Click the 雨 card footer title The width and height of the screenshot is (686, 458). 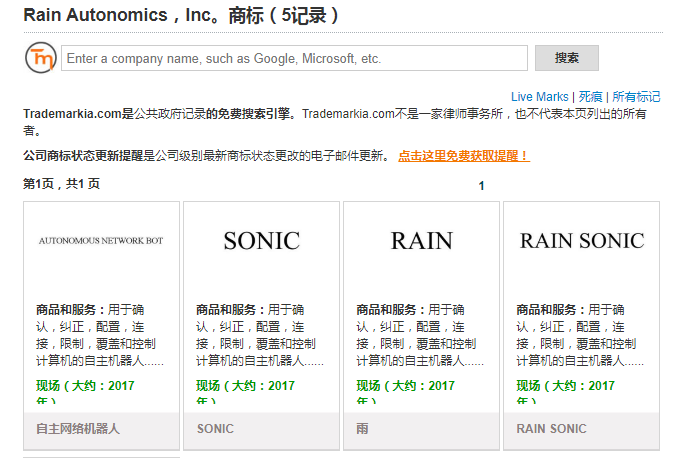(x=362, y=429)
